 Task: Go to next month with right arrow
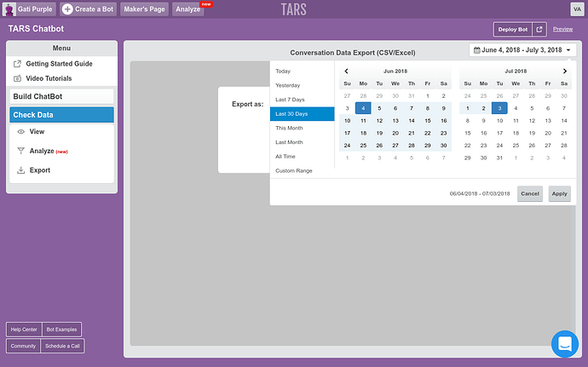click(564, 71)
